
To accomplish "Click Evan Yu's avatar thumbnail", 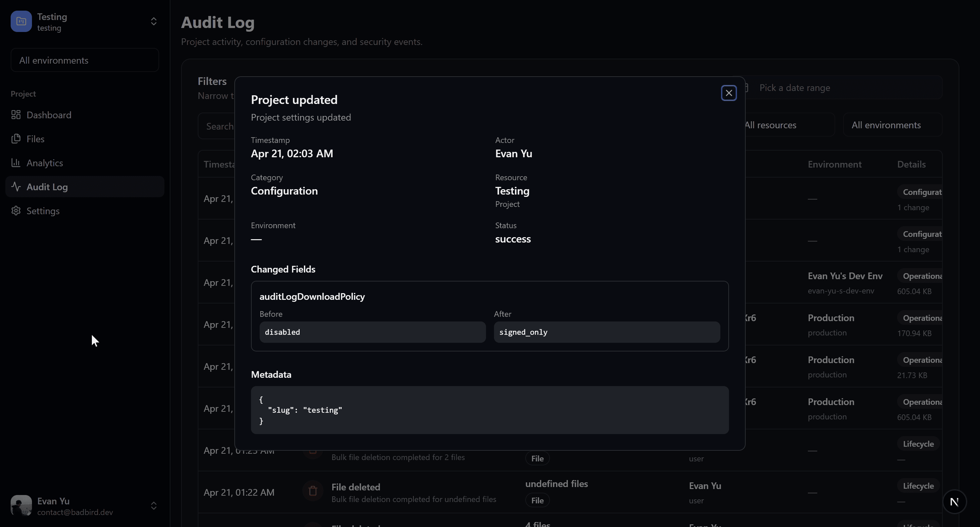I will [x=21, y=506].
